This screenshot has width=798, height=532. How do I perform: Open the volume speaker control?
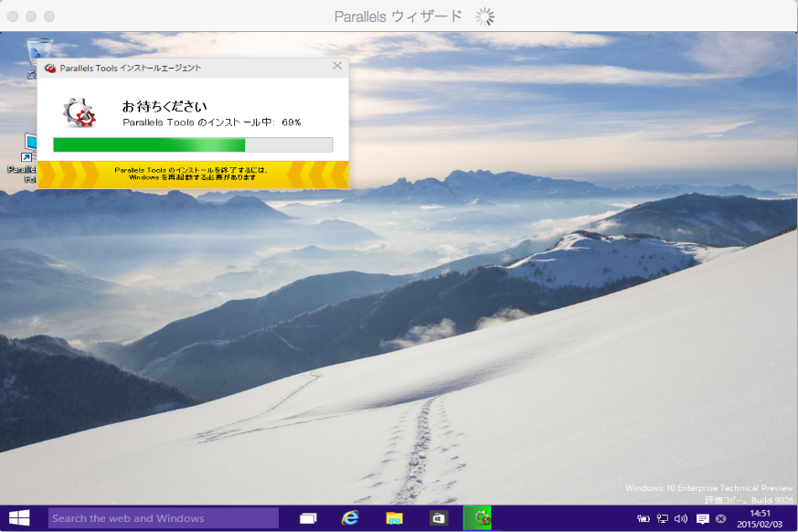point(681,519)
